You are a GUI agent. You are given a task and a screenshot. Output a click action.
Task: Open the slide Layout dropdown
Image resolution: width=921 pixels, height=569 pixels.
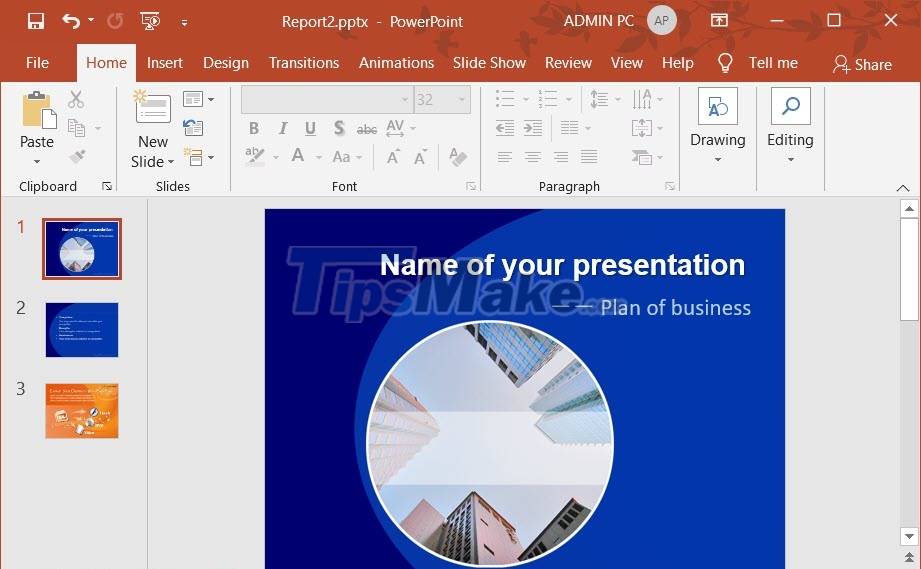[x=198, y=99]
